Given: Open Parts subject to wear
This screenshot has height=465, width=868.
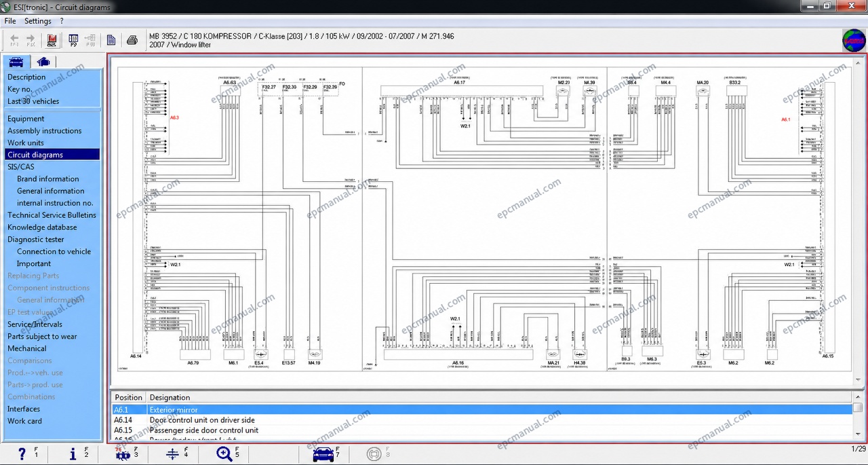Looking at the screenshot, I should pyautogui.click(x=42, y=336).
